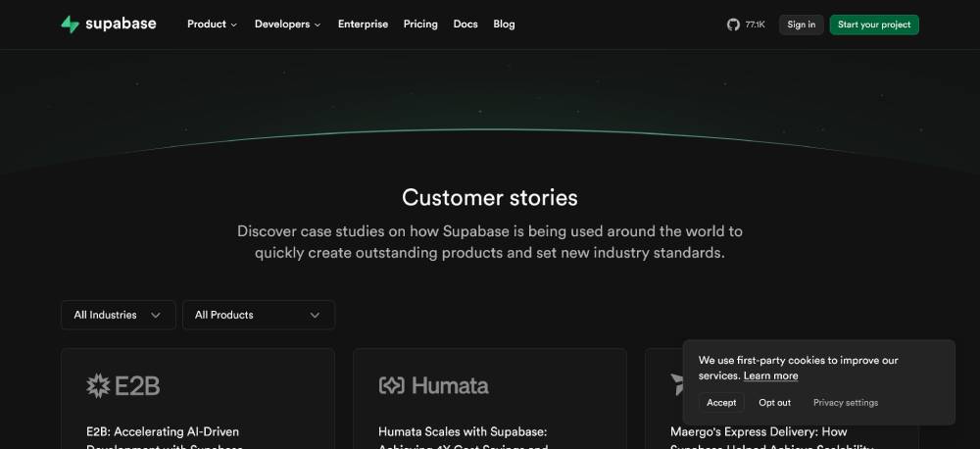The image size is (980, 449).
Task: Expand the Product menu chevron
Action: 234,25
